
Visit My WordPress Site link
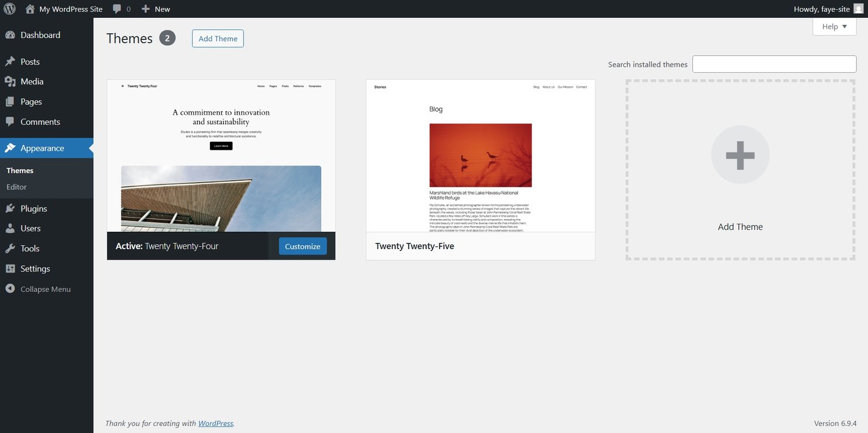[x=71, y=9]
